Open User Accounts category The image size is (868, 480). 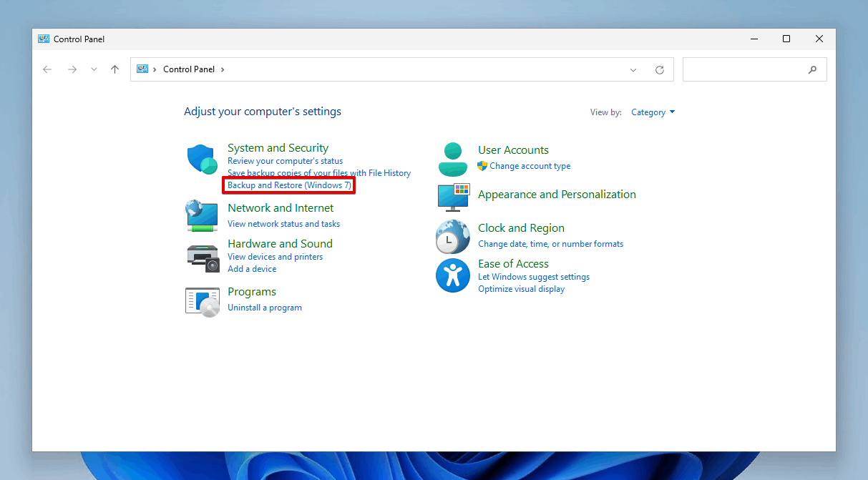point(513,150)
